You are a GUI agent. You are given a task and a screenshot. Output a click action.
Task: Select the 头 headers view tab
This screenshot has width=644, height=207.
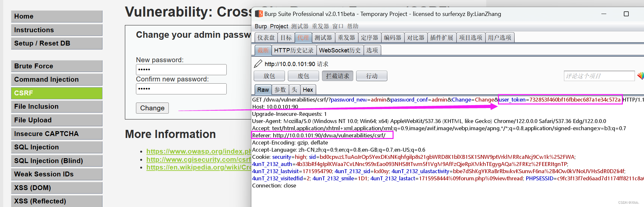(294, 90)
